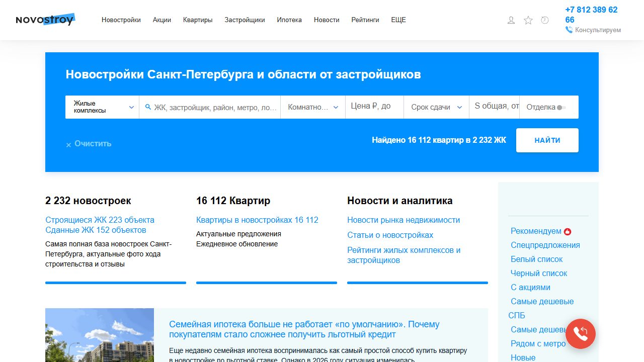Open the Рекомендуем sidebar link

[536, 231]
